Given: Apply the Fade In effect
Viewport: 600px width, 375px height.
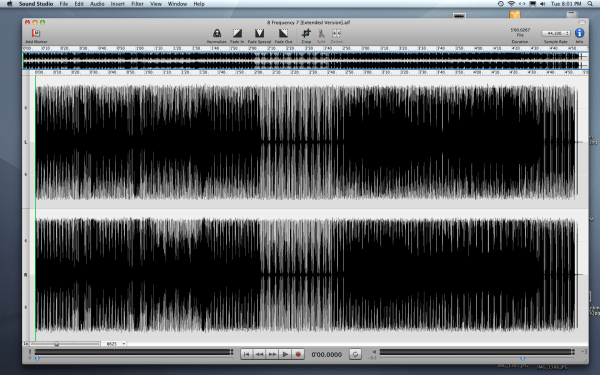Looking at the screenshot, I should (237, 33).
